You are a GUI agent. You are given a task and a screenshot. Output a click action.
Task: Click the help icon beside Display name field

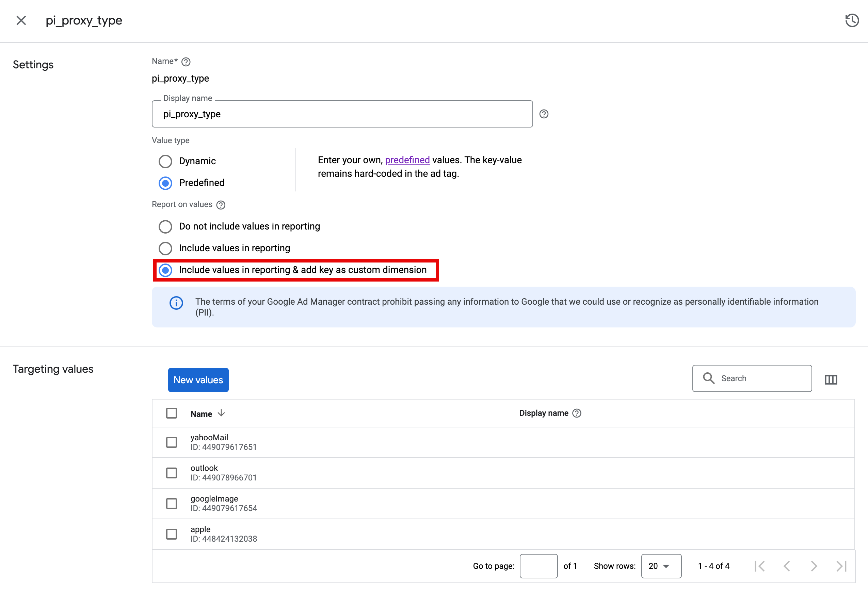[543, 114]
